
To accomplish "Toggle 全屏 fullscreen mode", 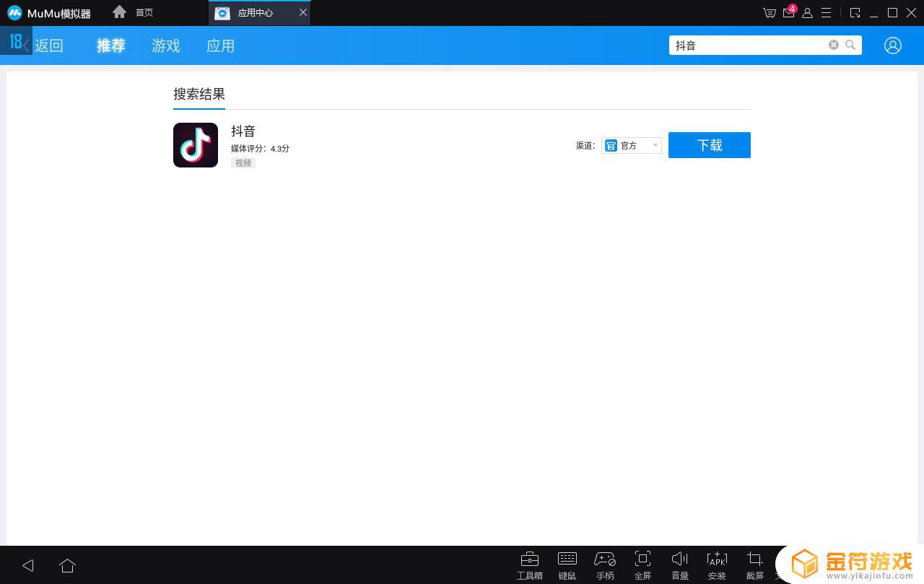I will tap(642, 565).
